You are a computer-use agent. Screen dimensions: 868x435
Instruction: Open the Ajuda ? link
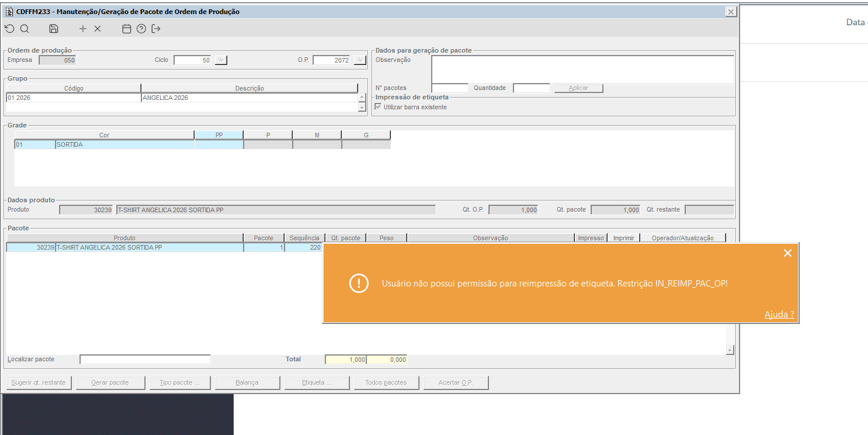(779, 315)
